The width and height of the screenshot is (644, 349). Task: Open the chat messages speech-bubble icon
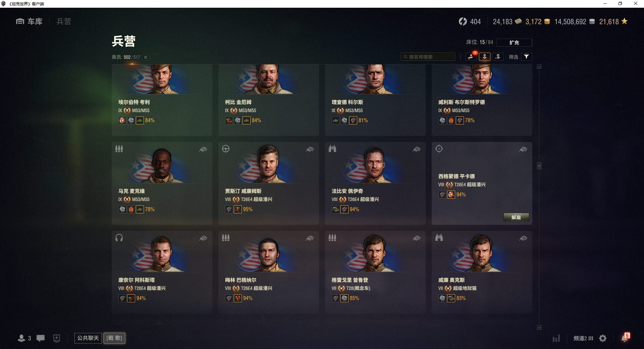pos(41,338)
